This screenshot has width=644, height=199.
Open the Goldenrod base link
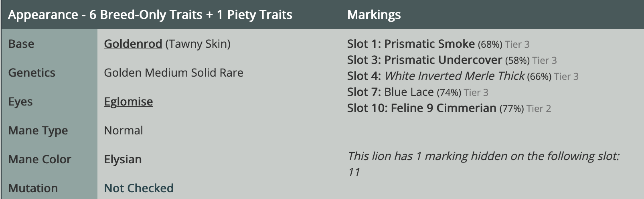click(133, 44)
